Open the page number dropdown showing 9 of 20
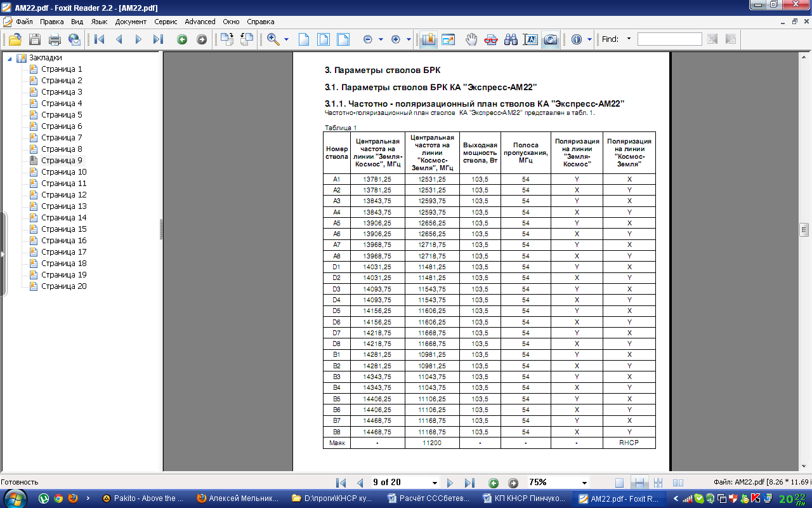The image size is (812, 508). pyautogui.click(x=435, y=483)
